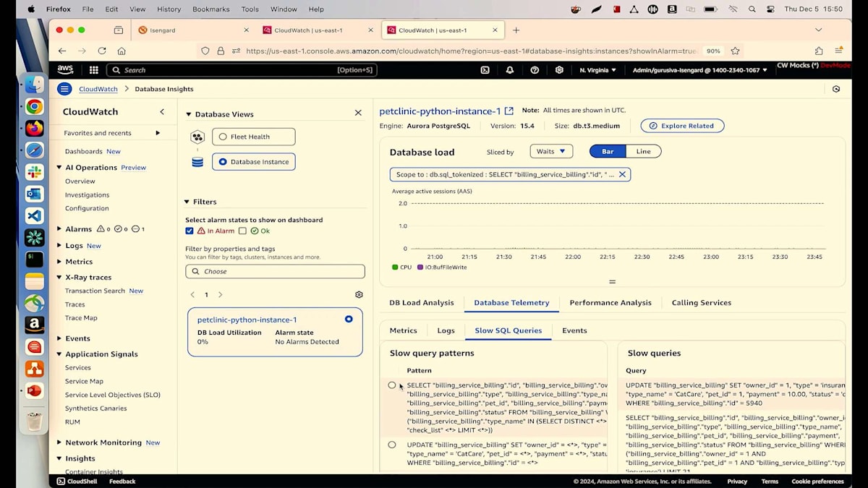
Task: Expand the Logs sidebar section
Action: [59, 246]
